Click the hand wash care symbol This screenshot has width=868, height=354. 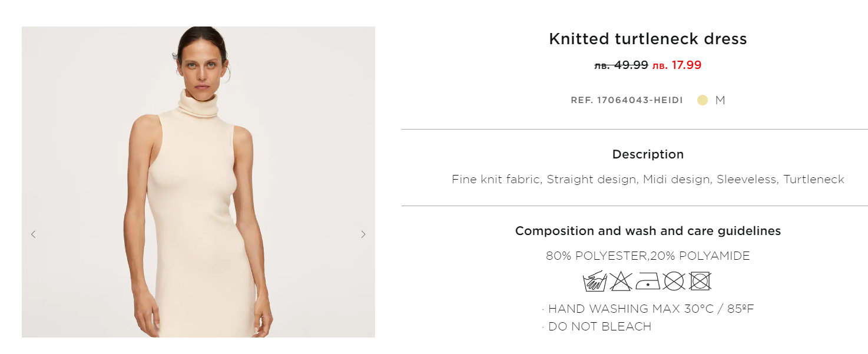click(595, 281)
